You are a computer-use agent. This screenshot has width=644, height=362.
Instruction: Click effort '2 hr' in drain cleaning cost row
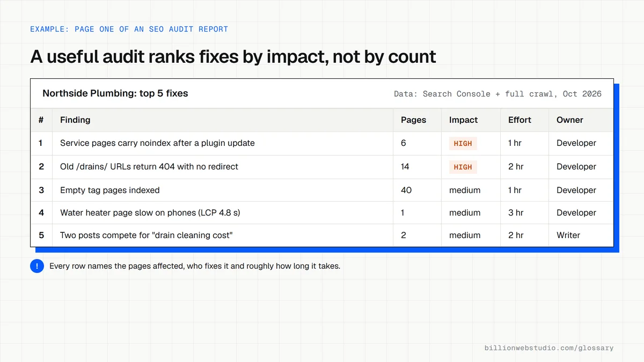coord(516,235)
